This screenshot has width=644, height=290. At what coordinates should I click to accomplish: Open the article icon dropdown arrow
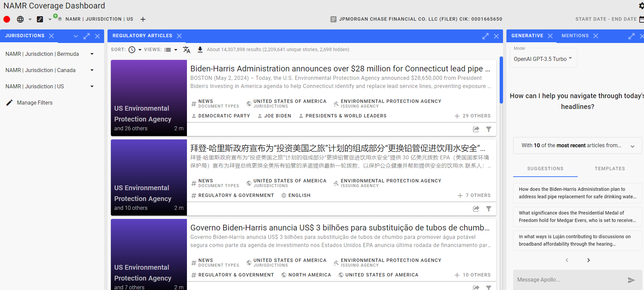point(50,19)
